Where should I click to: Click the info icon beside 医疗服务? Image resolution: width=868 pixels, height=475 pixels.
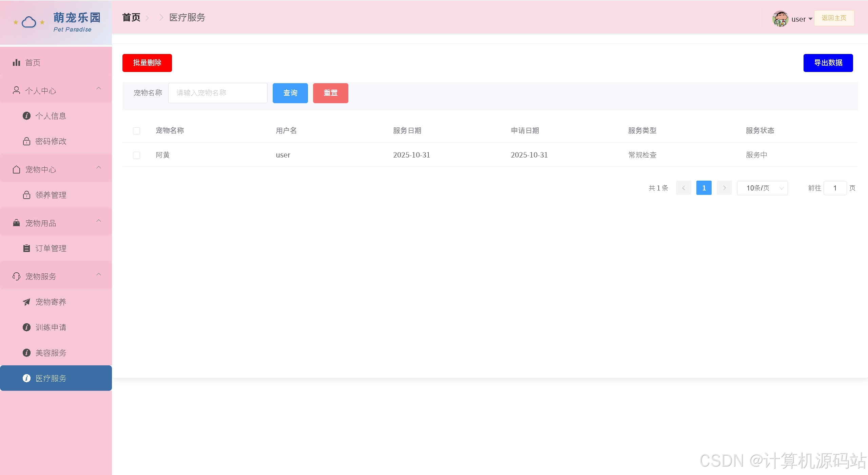(x=26, y=378)
